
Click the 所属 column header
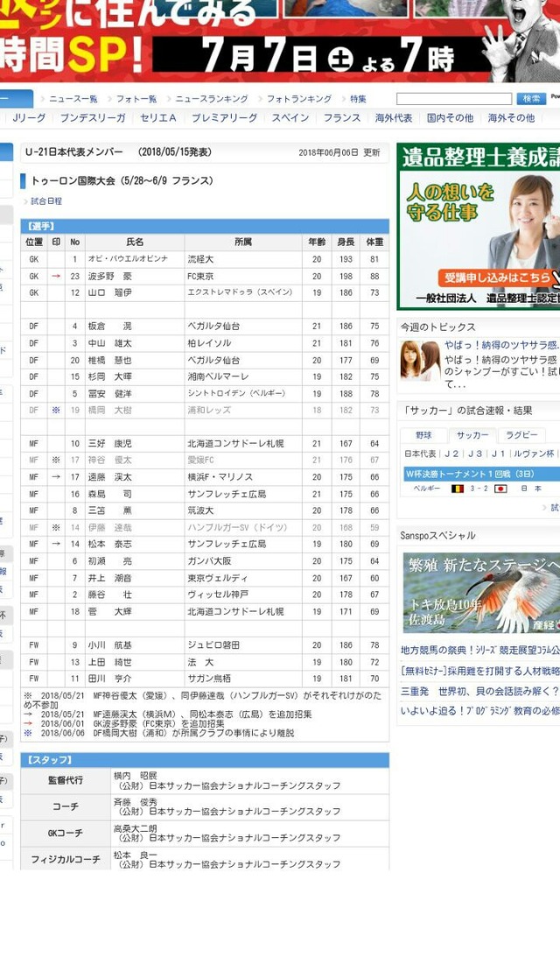click(243, 243)
